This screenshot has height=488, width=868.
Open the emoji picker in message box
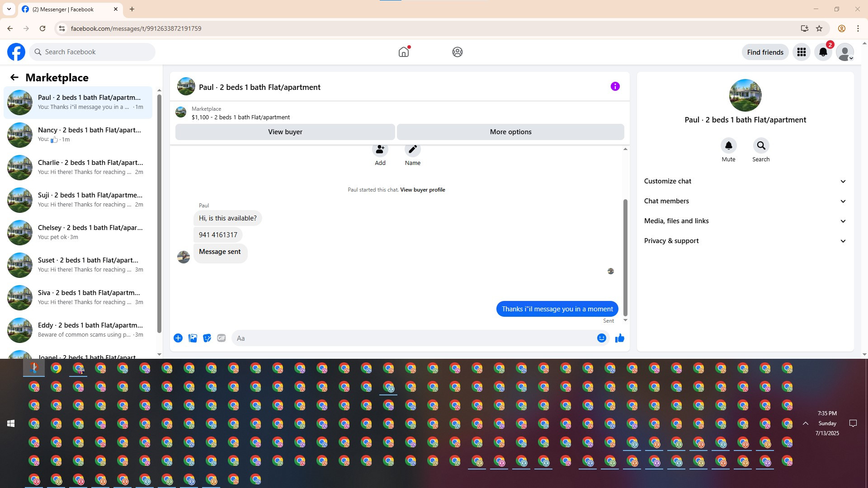click(x=601, y=338)
